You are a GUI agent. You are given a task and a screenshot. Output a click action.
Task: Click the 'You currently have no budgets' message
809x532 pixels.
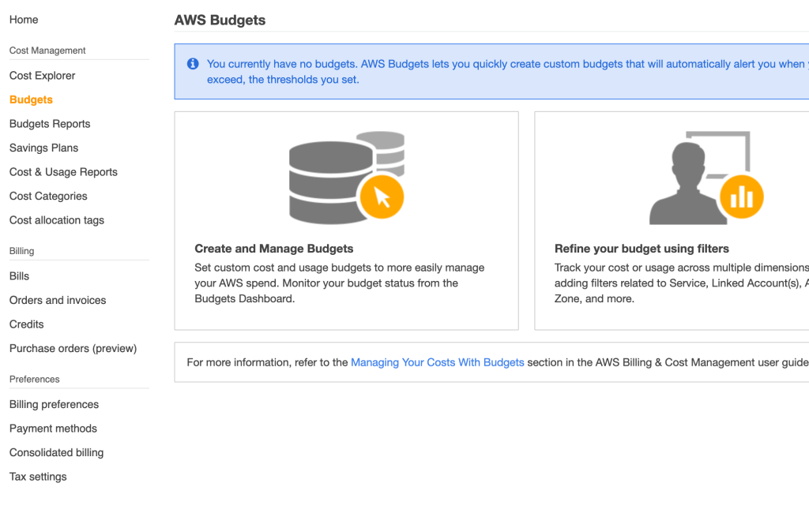coord(508,72)
